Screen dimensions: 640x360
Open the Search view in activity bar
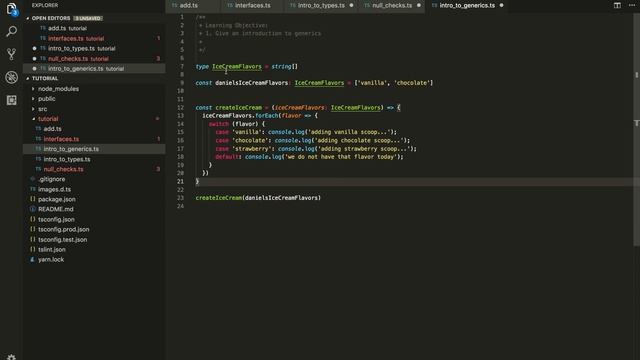11,31
